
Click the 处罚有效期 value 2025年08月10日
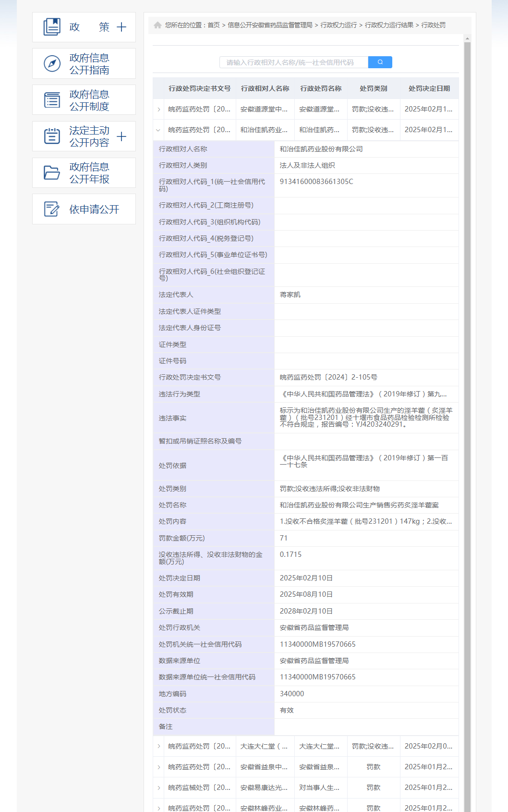tap(306, 594)
